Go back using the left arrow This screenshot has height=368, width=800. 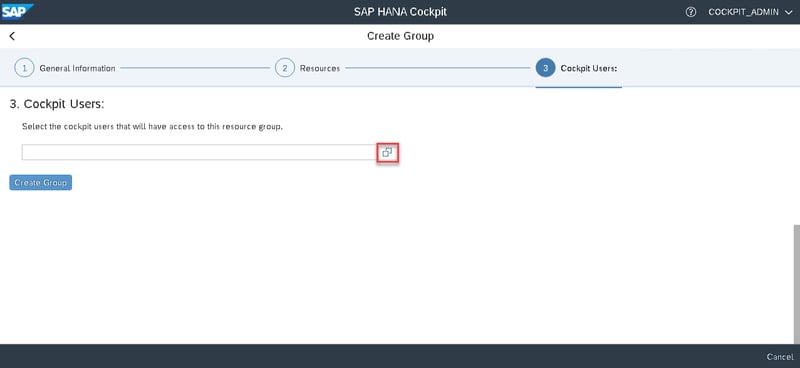[12, 36]
